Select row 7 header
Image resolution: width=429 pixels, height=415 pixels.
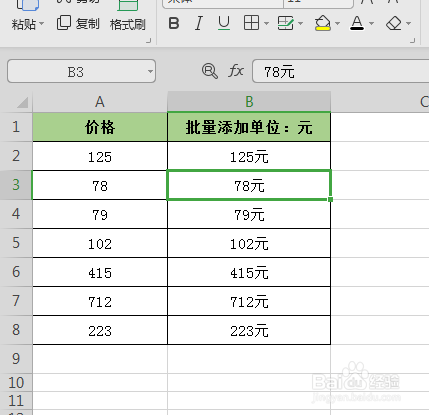pos(16,301)
